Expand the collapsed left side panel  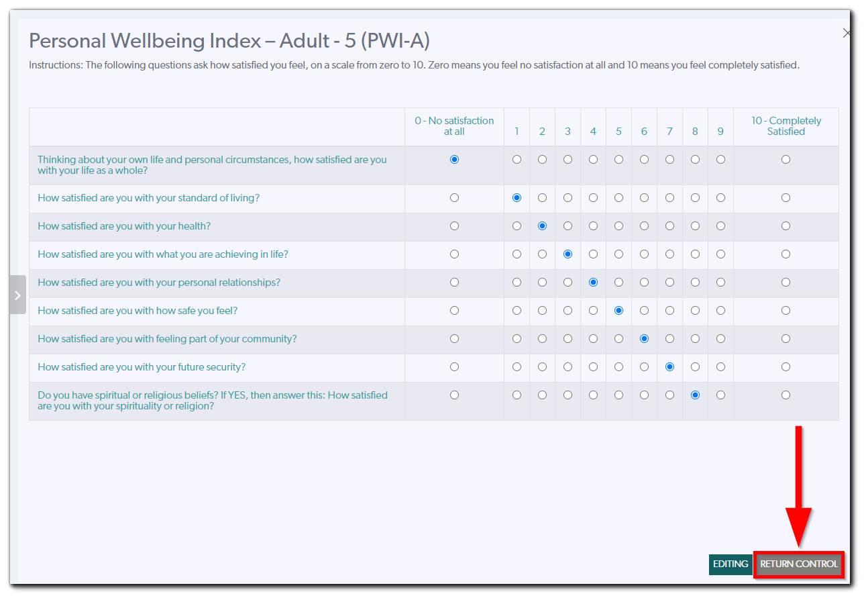pos(18,294)
